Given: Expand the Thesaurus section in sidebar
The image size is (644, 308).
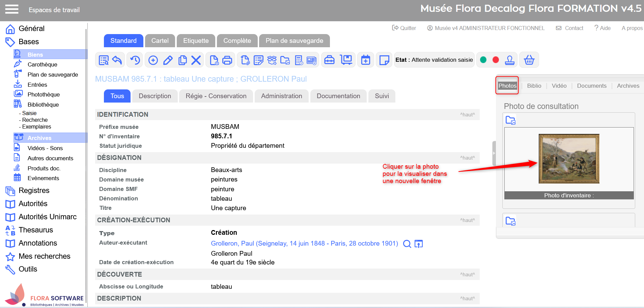Looking at the screenshot, I should click(36, 230).
